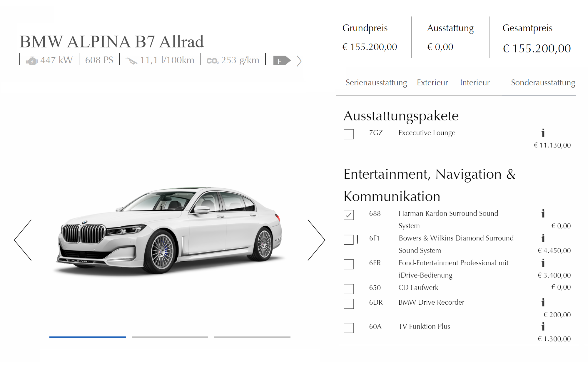This screenshot has height=365, width=588.
Task: Open info for Excecutive Lounge package
Action: click(543, 133)
